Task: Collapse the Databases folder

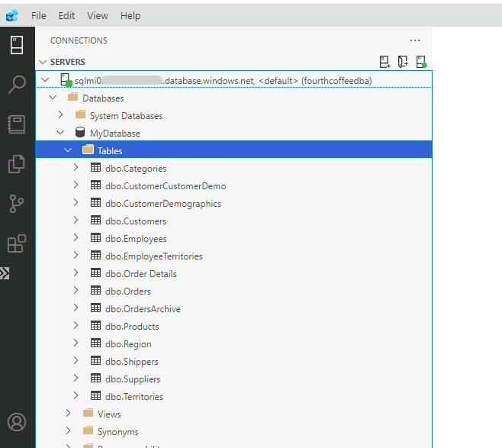Action: point(53,98)
